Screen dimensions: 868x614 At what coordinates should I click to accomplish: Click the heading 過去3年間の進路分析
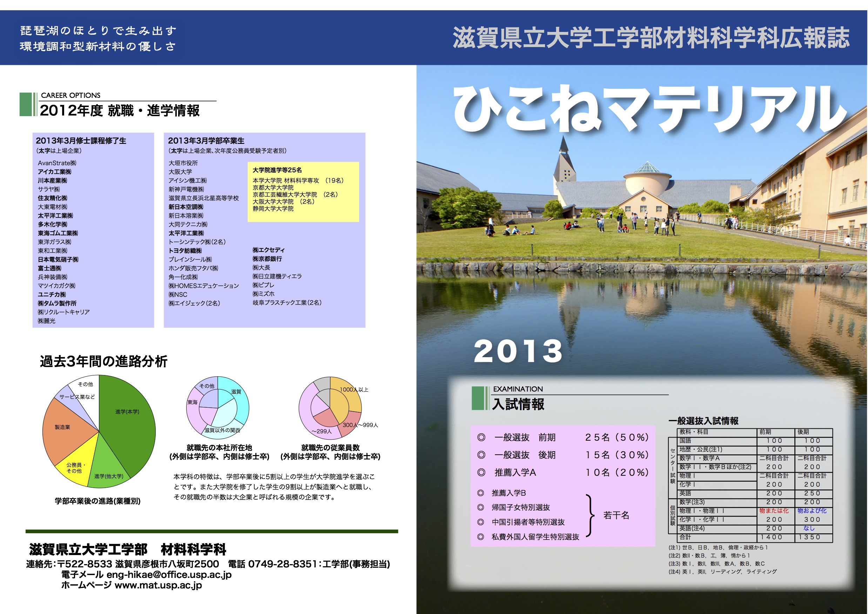[103, 361]
